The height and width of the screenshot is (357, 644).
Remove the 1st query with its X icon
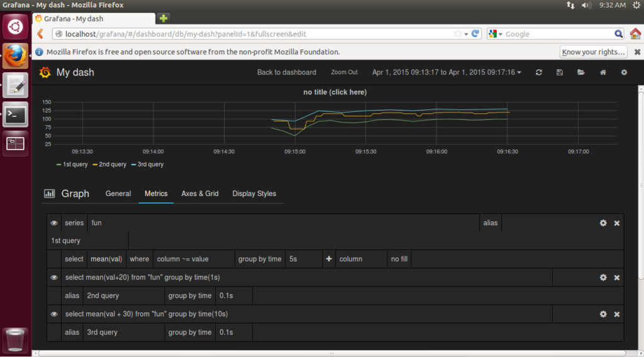click(x=616, y=223)
